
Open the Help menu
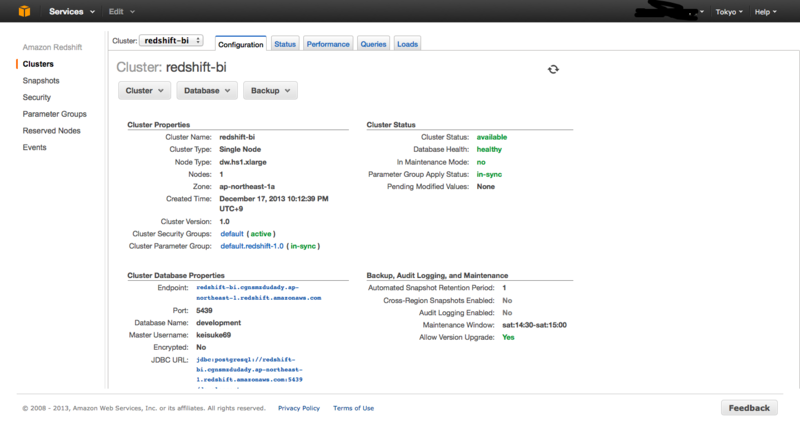pos(765,12)
